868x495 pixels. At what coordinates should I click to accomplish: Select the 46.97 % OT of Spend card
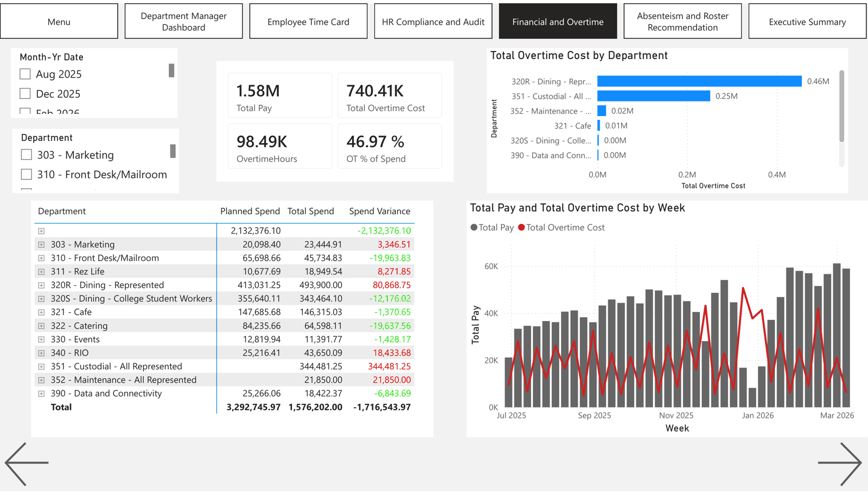click(390, 146)
